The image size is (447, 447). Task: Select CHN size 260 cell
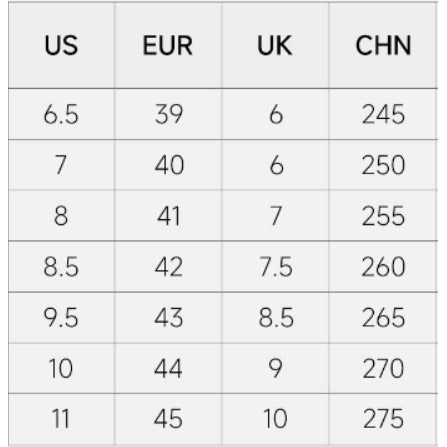[383, 267]
